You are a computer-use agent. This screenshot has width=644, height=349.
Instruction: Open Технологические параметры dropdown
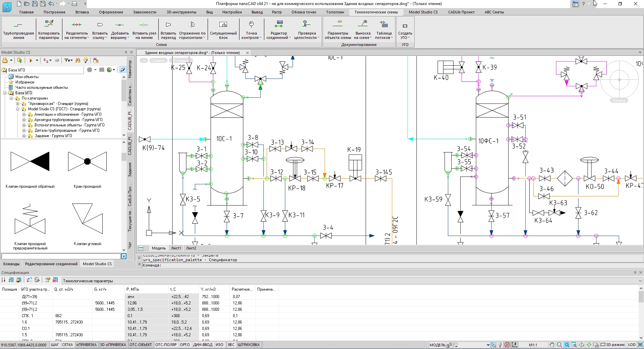click(640, 281)
